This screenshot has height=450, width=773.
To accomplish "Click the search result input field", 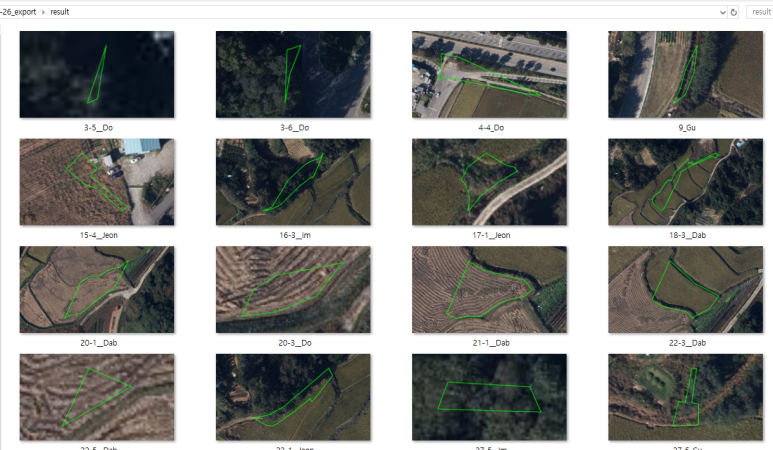I will coord(760,12).
